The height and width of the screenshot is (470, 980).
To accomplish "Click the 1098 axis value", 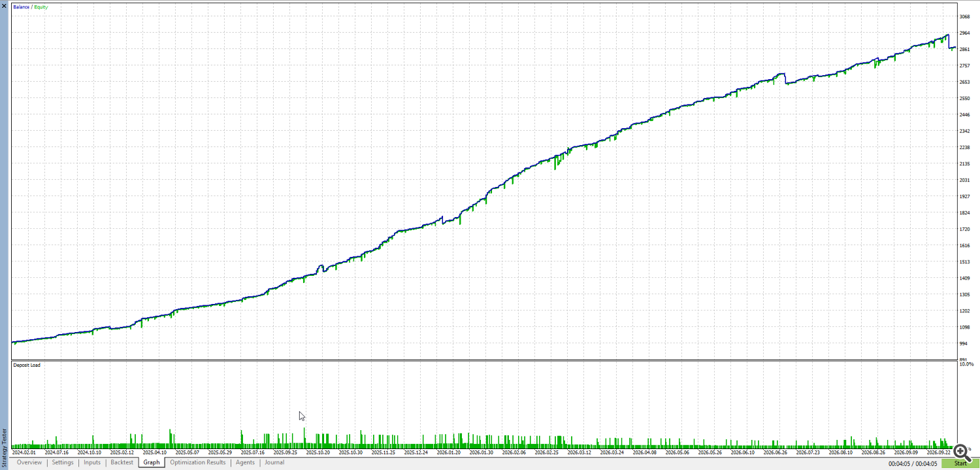I will click(x=964, y=327).
